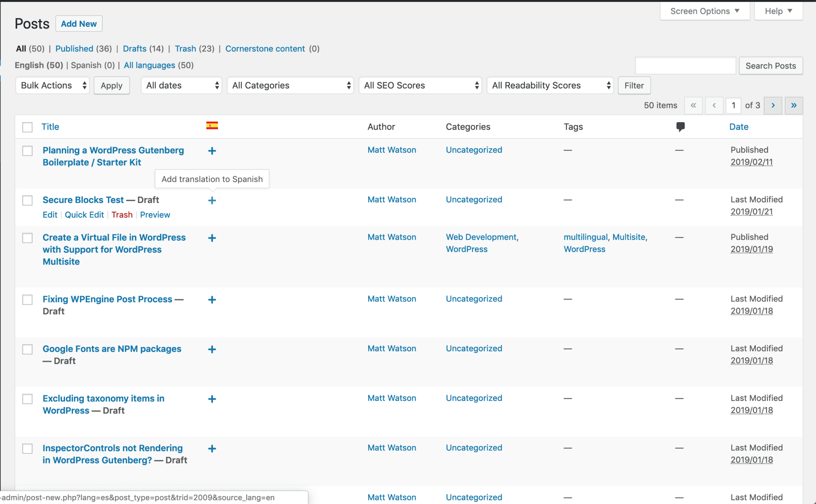
Task: Open the Google Fonts are NPM packages post
Action: coord(112,349)
